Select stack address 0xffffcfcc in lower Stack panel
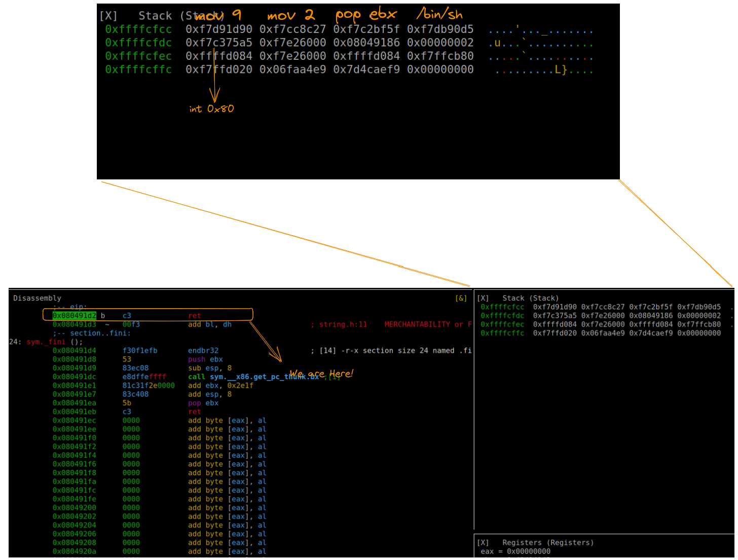Screen dimensions: 738x560 (x=502, y=307)
